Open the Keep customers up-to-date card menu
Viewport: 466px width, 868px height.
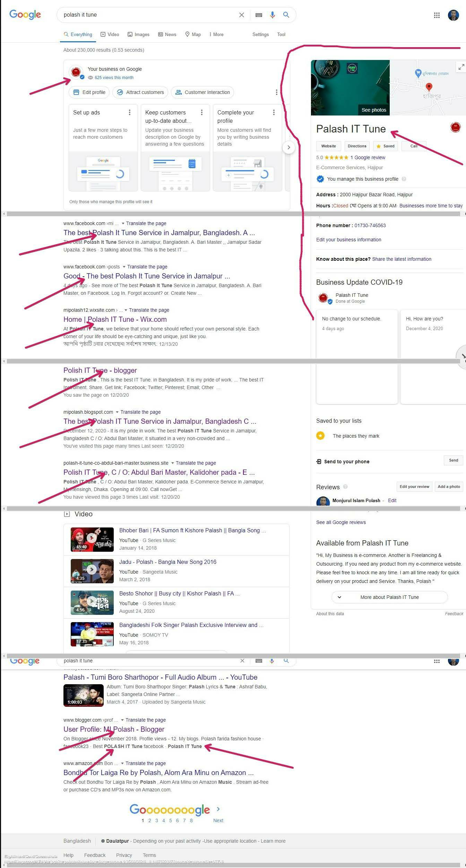point(202,112)
